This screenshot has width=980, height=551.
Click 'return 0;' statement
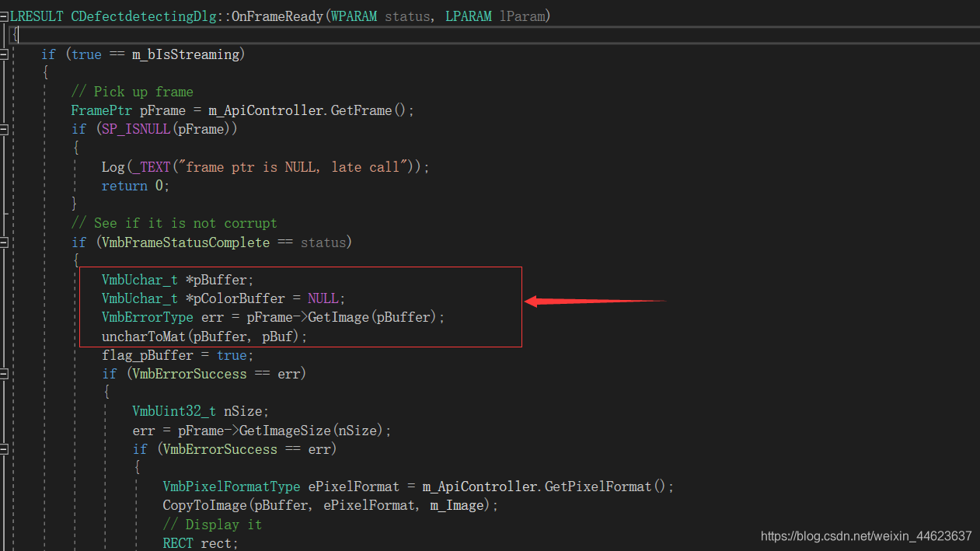(x=135, y=186)
